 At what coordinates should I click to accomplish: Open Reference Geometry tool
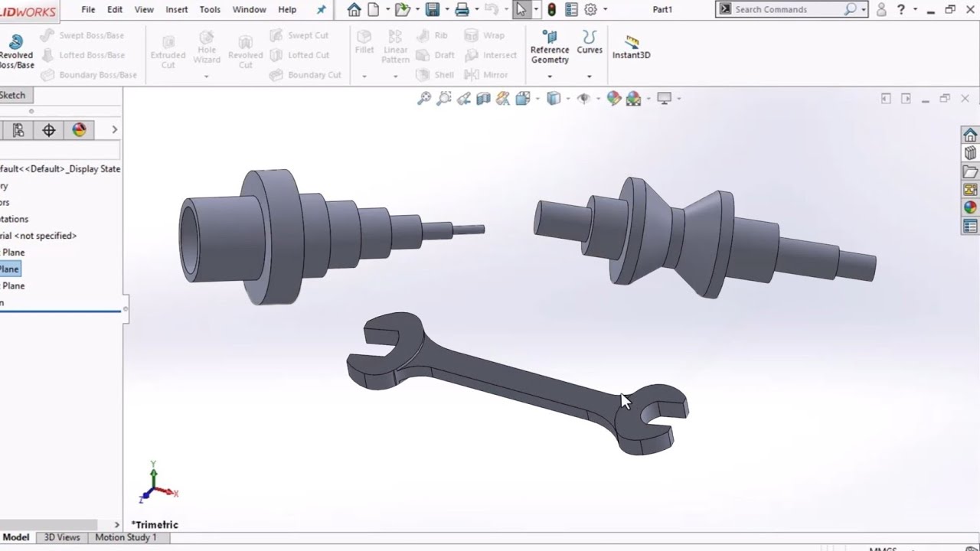(x=550, y=47)
